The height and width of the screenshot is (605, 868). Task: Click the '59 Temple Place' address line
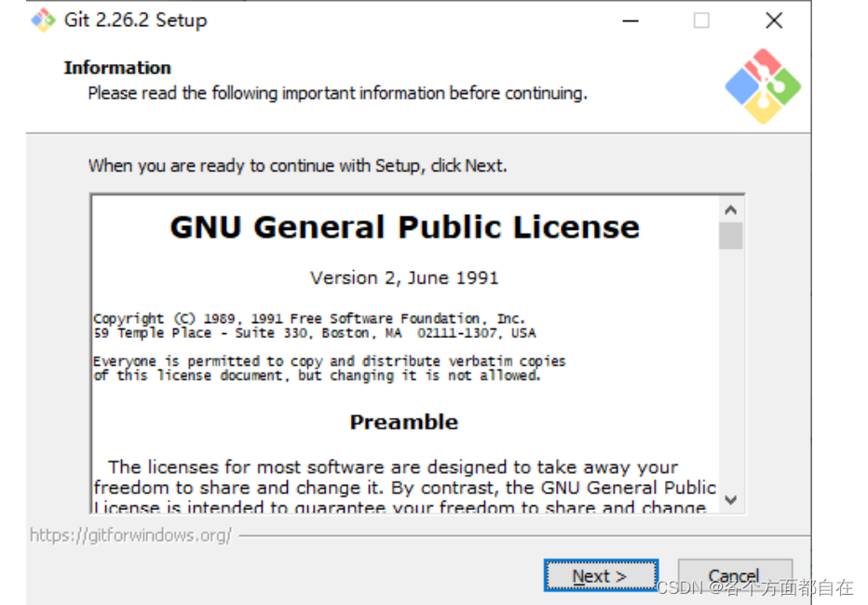coord(315,333)
